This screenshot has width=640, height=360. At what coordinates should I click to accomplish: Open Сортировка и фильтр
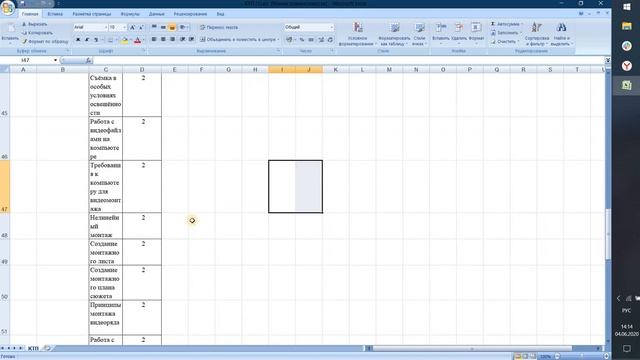tap(537, 34)
